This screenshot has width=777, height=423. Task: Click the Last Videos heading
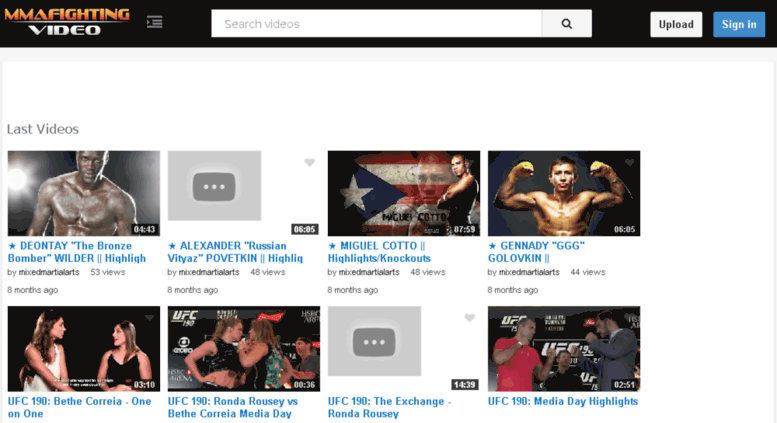tap(43, 129)
